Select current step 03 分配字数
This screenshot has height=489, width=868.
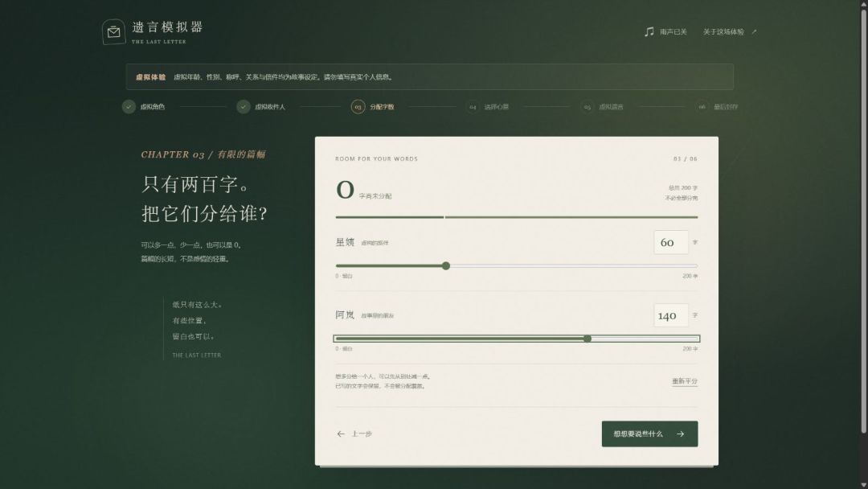pos(373,107)
